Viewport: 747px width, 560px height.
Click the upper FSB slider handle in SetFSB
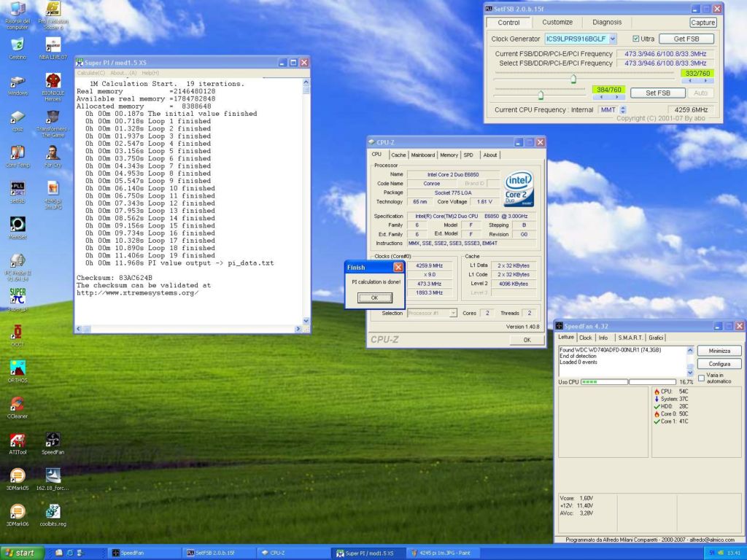click(x=573, y=79)
